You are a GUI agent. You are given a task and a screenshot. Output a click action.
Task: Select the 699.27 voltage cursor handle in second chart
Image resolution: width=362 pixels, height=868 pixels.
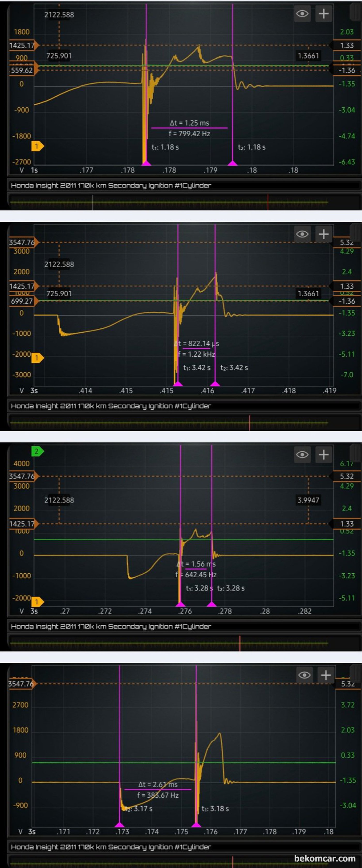(x=22, y=301)
